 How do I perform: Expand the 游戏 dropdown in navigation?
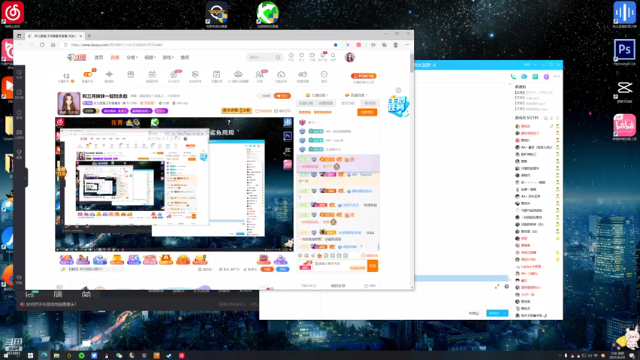pyautogui.click(x=168, y=58)
